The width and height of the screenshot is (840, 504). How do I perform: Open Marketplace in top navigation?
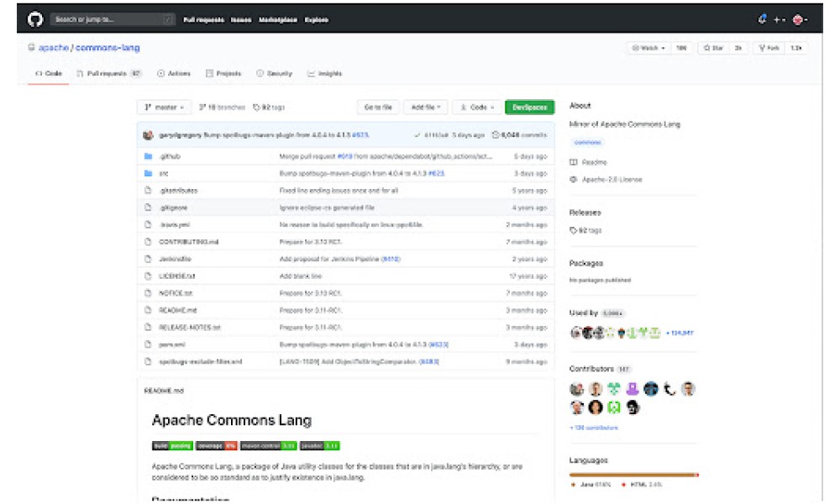278,20
